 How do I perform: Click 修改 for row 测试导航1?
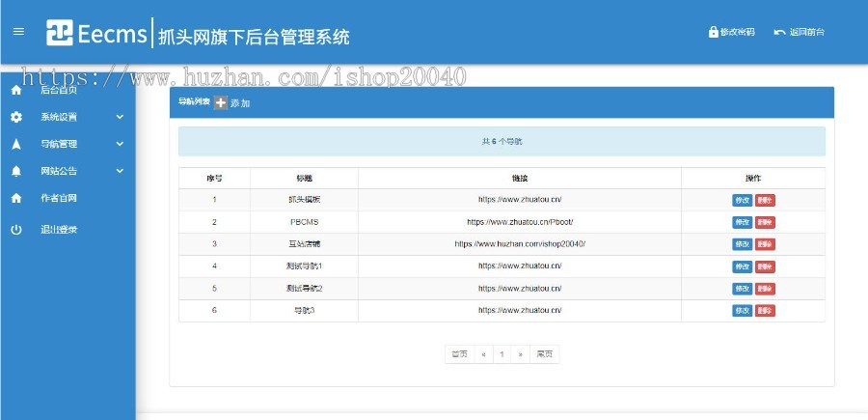pyautogui.click(x=742, y=266)
